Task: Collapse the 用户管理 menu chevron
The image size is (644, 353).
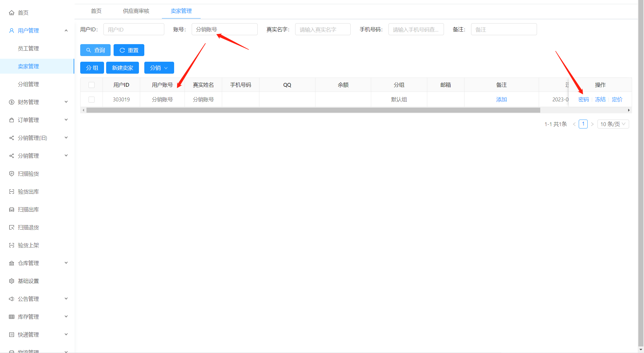Action: 66,30
